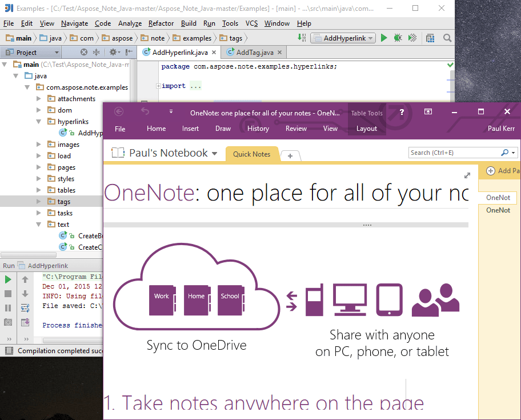Open the Draw tab in OneNote
This screenshot has width=521, height=420.
coord(223,129)
